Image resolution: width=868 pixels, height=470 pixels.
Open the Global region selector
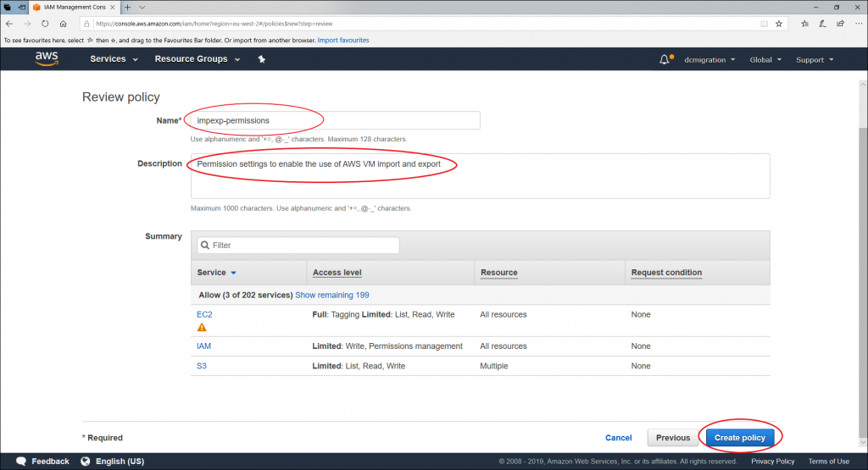tap(765, 59)
